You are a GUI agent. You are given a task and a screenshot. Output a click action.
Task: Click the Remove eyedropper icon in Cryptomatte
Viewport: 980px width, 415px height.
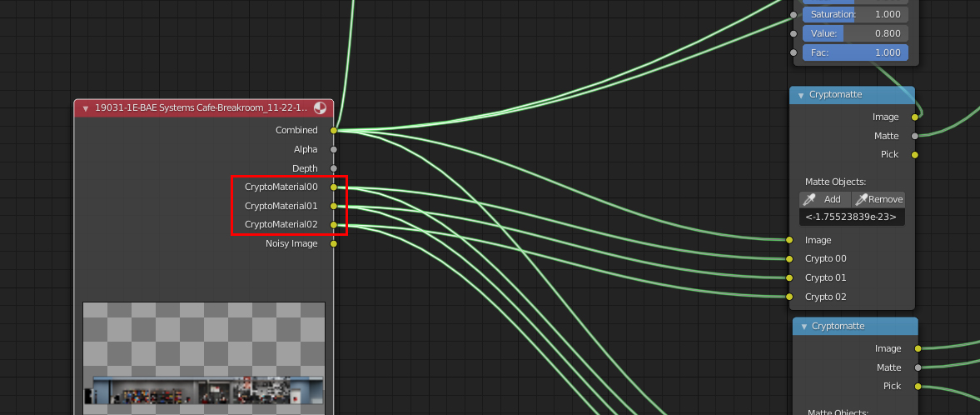click(861, 199)
